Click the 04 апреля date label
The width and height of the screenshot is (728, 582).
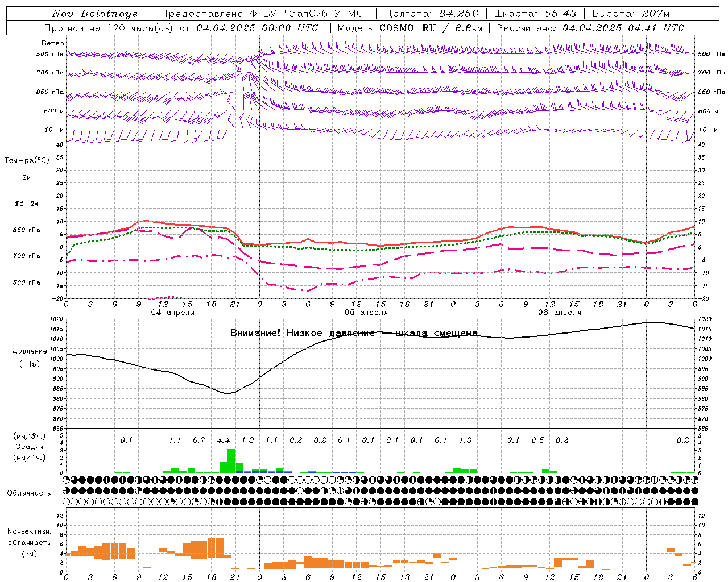pos(172,312)
